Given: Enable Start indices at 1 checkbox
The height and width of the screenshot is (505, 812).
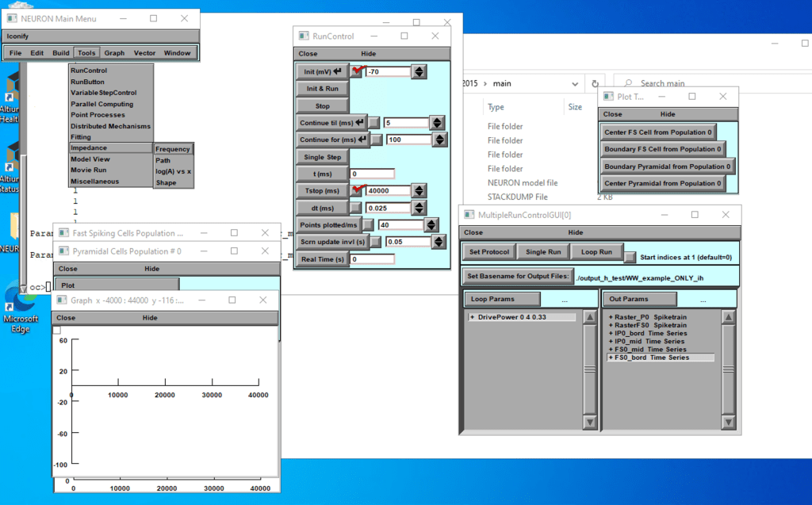Looking at the screenshot, I should [x=630, y=257].
